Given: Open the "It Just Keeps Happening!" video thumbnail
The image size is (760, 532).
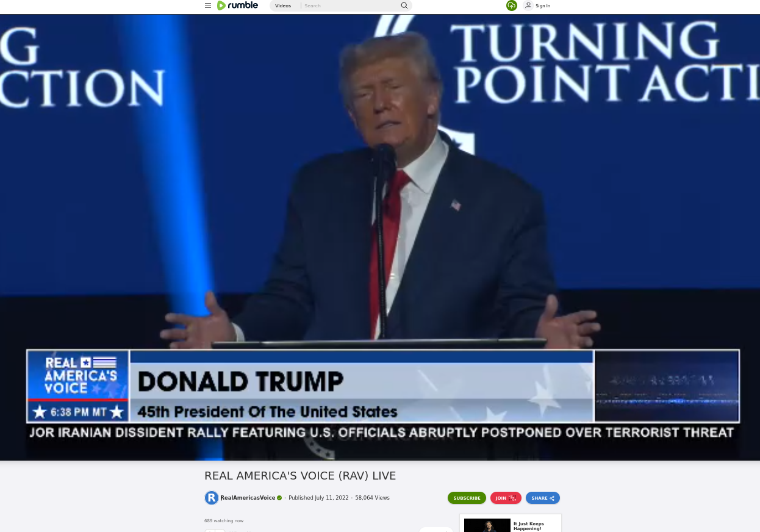Looking at the screenshot, I should tap(487, 525).
